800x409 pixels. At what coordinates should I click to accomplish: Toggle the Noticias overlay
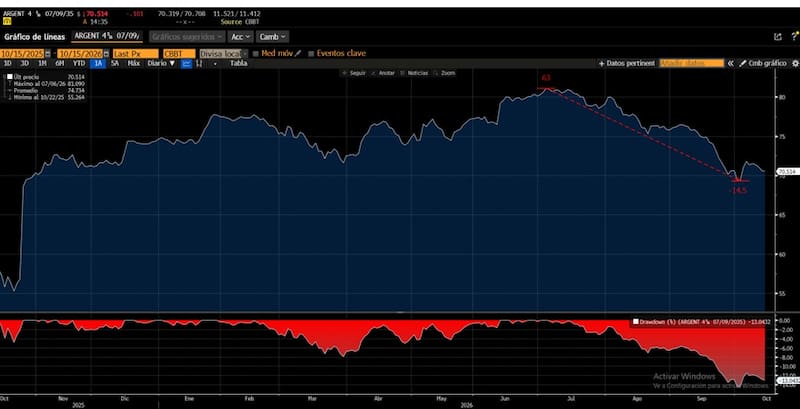click(x=414, y=73)
